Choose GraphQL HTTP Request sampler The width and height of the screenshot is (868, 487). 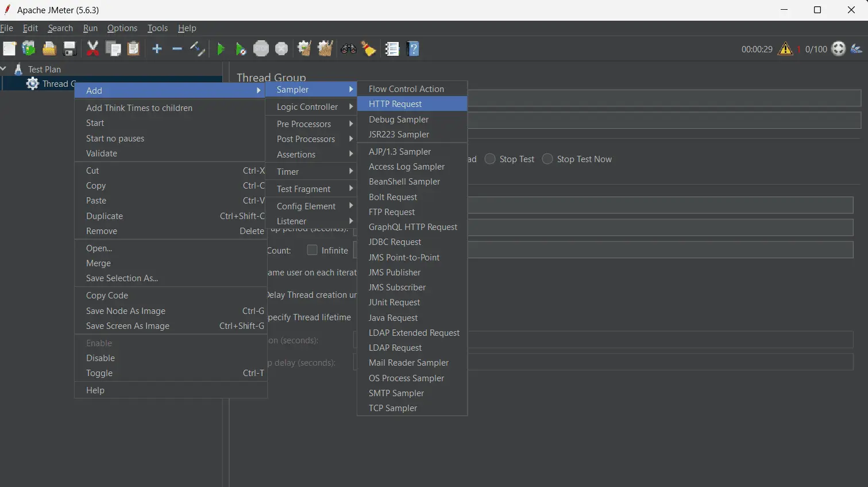pyautogui.click(x=412, y=227)
